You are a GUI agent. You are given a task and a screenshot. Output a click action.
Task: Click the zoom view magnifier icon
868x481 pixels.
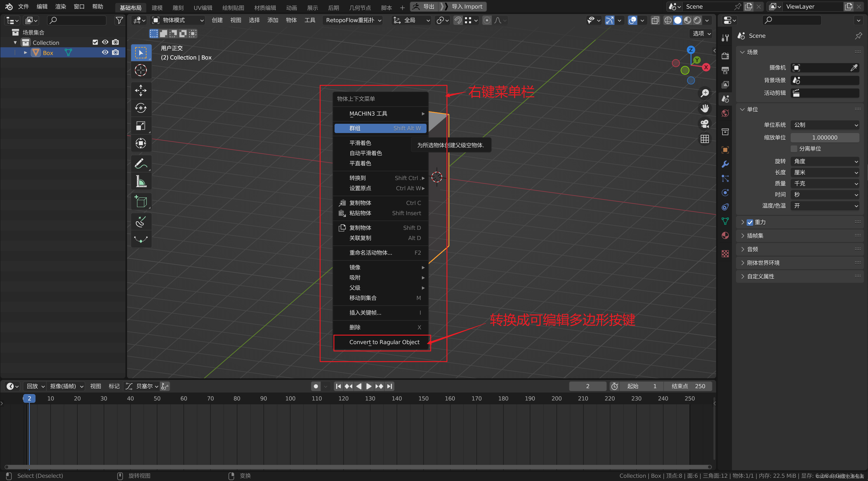point(705,93)
